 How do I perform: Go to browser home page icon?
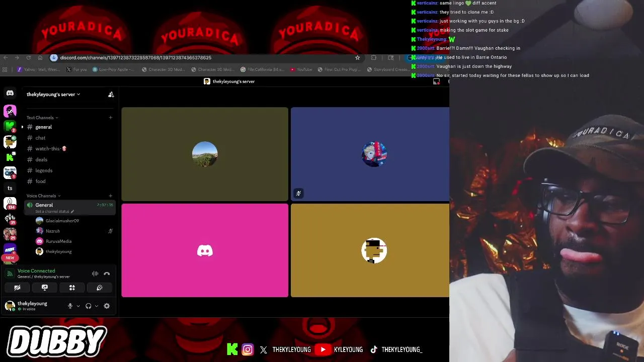click(40, 58)
